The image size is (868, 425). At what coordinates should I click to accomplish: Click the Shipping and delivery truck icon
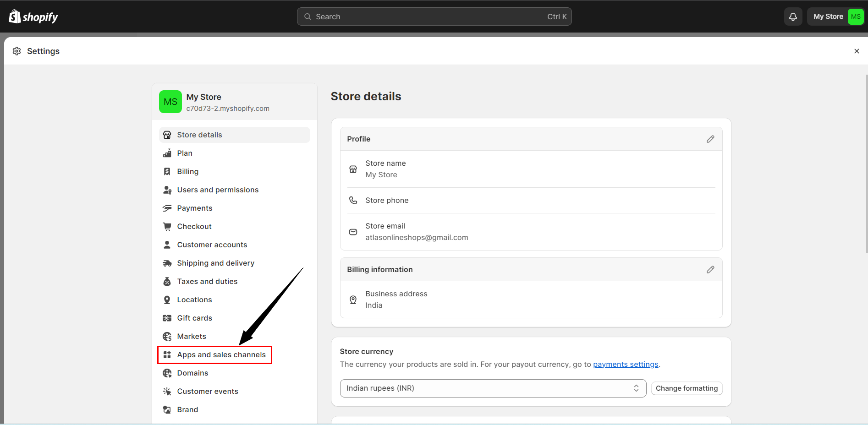[167, 263]
